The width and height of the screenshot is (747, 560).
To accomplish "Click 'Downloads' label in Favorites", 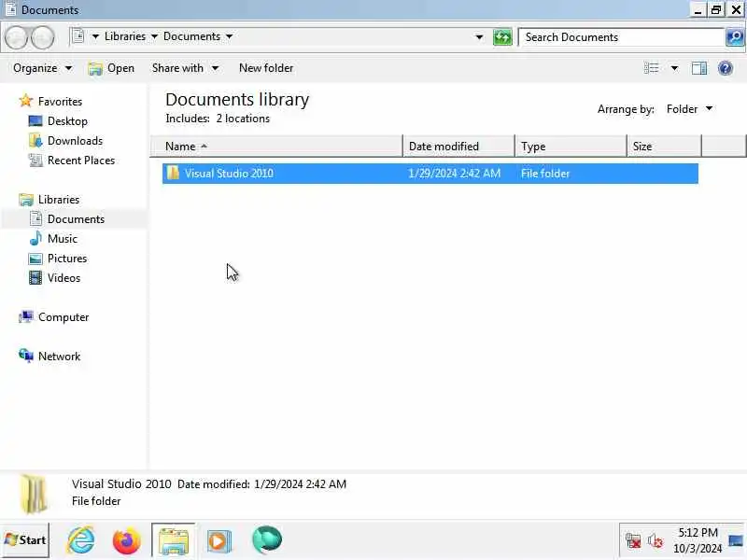I will click(x=76, y=141).
